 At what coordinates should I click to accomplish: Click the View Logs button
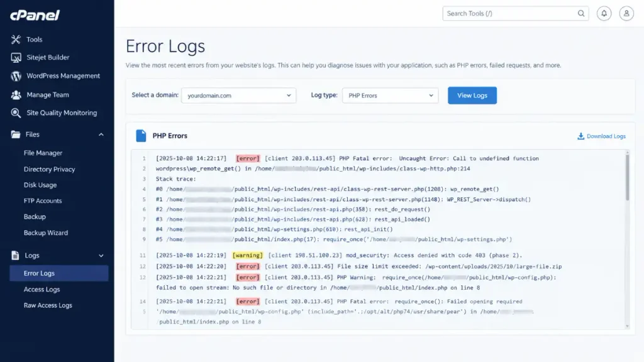(472, 96)
